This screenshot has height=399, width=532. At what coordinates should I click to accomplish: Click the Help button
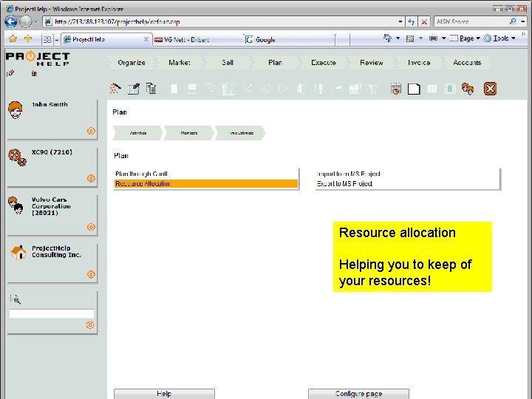tap(164, 394)
